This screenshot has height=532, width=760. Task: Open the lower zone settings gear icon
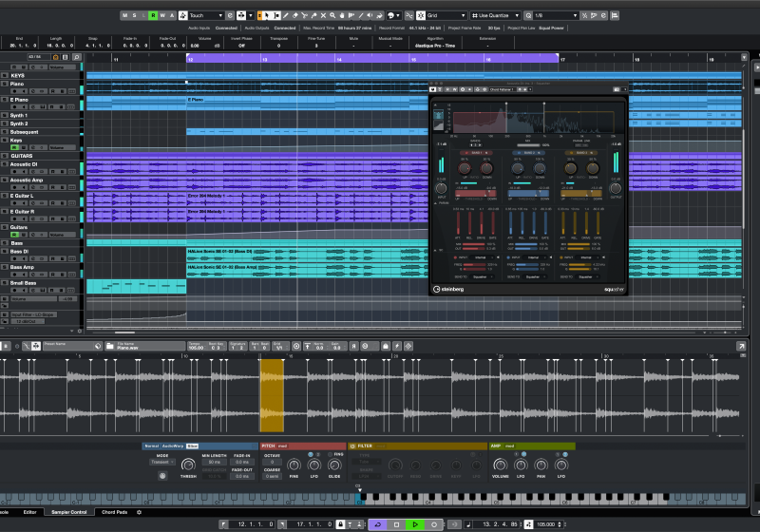pos(140,512)
